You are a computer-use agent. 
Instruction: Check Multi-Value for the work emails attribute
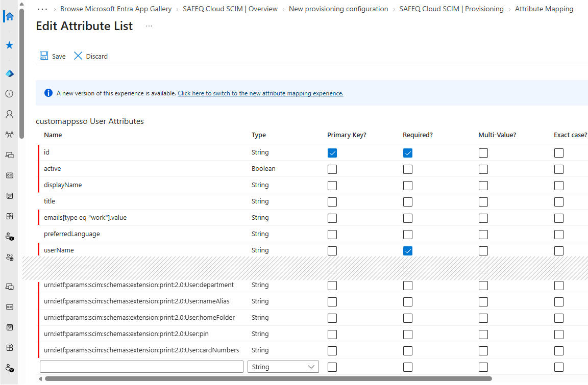click(483, 218)
